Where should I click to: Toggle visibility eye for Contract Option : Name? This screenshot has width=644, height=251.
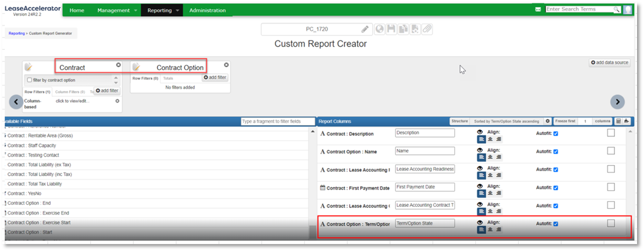(x=479, y=150)
